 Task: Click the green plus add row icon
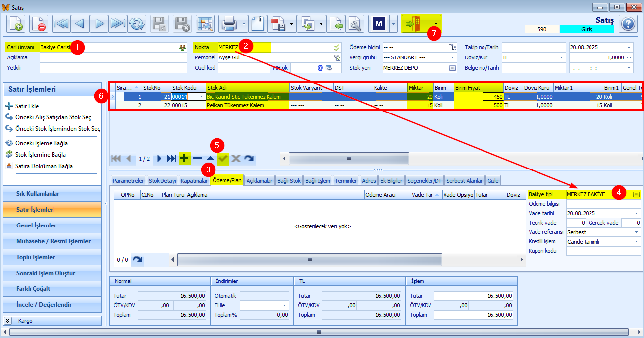click(x=184, y=159)
